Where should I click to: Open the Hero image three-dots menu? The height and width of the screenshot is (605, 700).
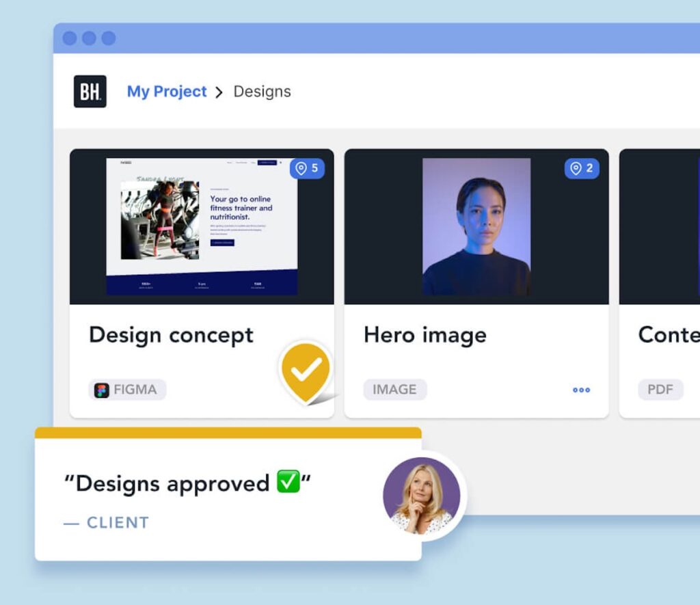(581, 390)
